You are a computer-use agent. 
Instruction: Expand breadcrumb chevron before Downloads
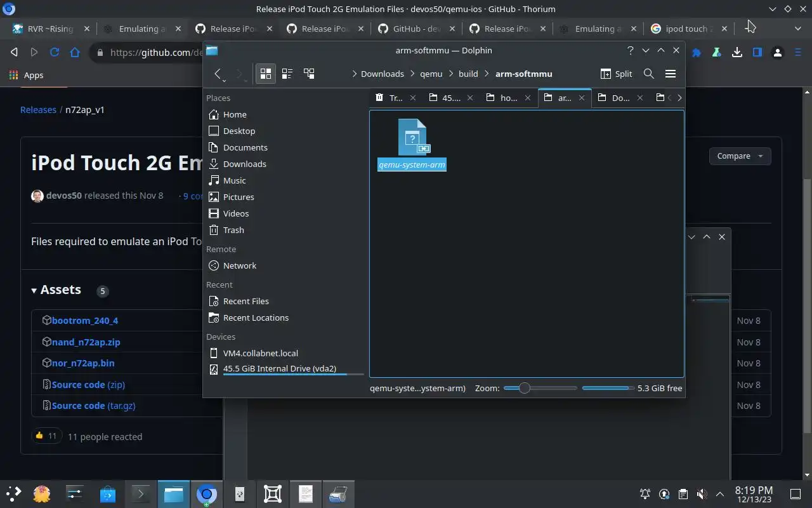coord(354,74)
